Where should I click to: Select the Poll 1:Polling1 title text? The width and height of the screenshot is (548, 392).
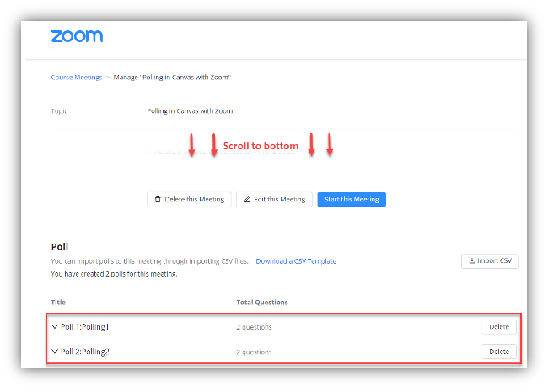[85, 326]
